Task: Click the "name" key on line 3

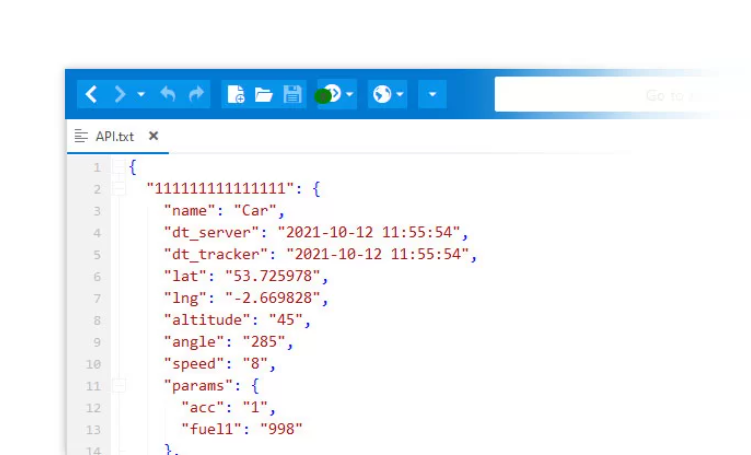Action: (x=189, y=210)
